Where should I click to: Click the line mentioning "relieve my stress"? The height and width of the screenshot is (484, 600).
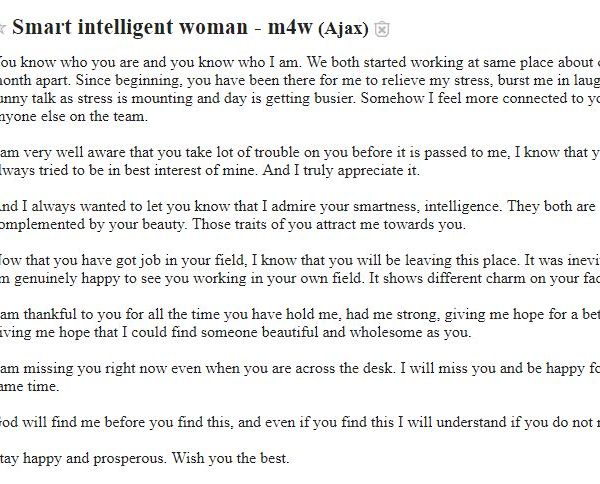[300, 79]
